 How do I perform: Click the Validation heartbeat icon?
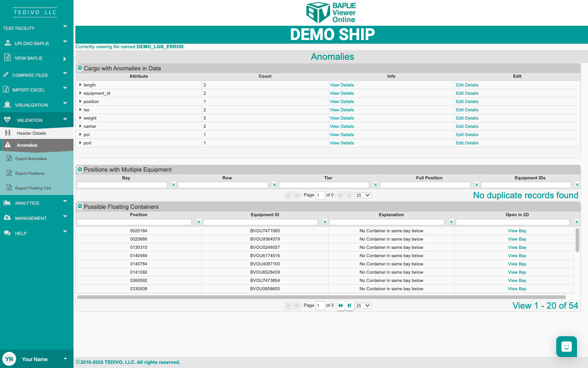[7, 120]
